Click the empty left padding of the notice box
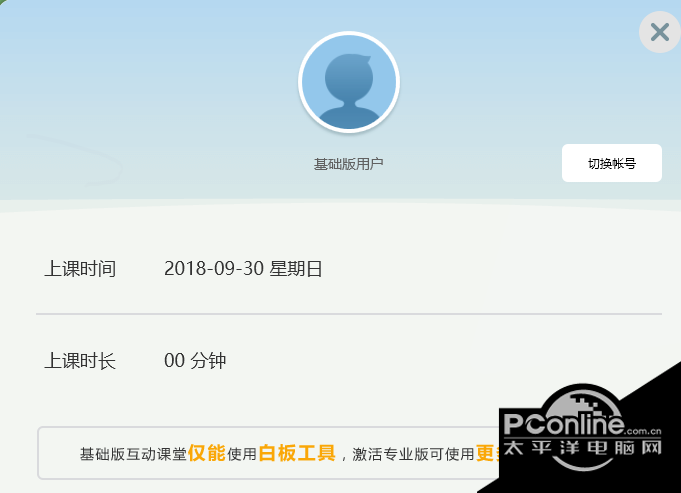 point(59,453)
